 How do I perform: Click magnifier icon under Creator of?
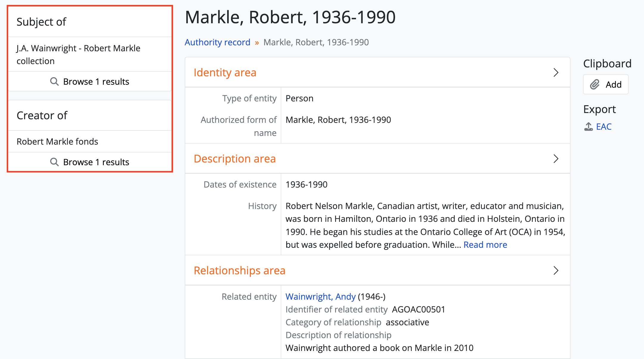[54, 162]
